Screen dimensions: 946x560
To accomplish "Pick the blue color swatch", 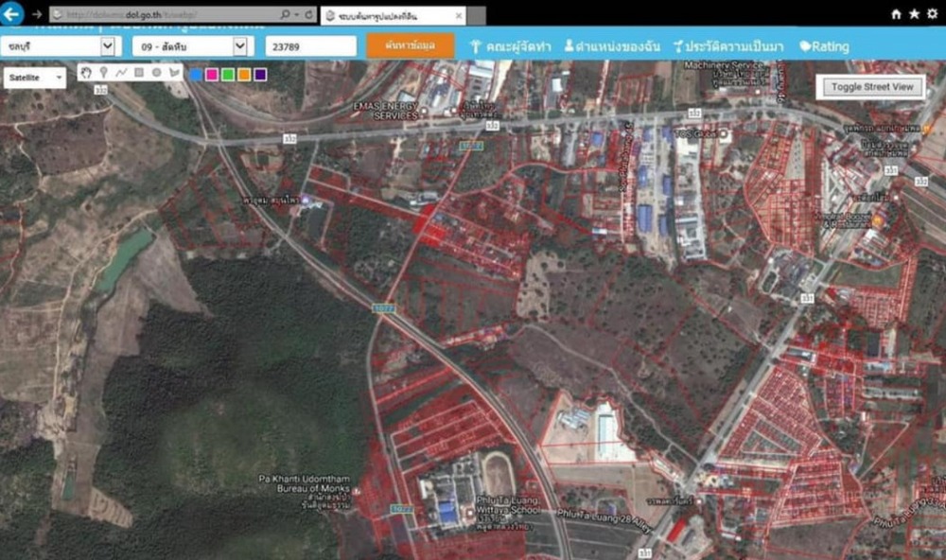I will (x=196, y=74).
